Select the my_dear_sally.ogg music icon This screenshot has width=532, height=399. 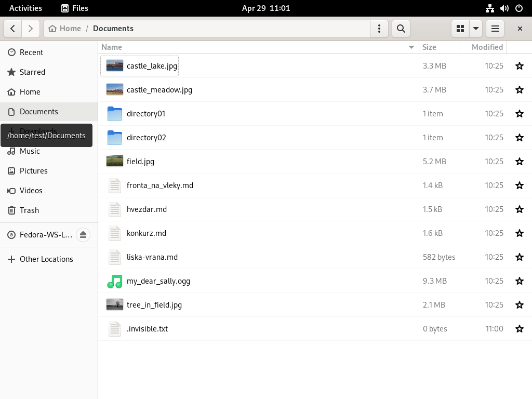click(x=115, y=281)
